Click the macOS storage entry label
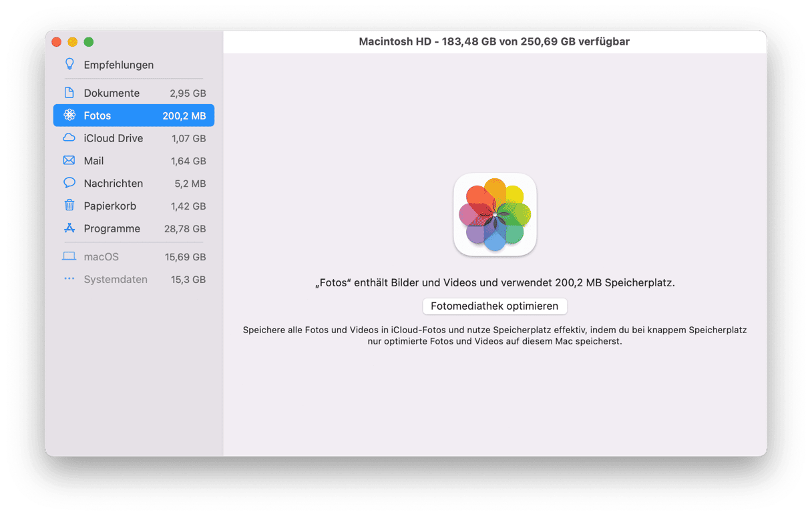This screenshot has width=812, height=516. click(x=101, y=256)
